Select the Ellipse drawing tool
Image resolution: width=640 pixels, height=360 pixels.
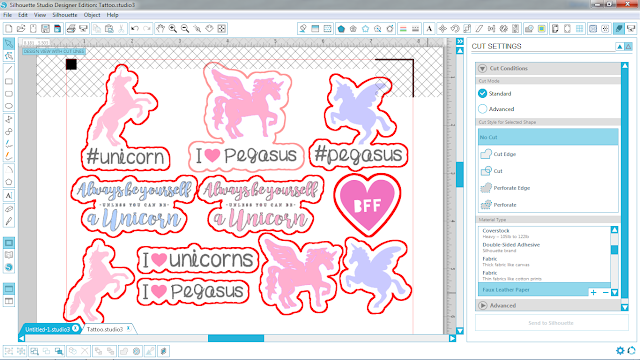coord(9,106)
